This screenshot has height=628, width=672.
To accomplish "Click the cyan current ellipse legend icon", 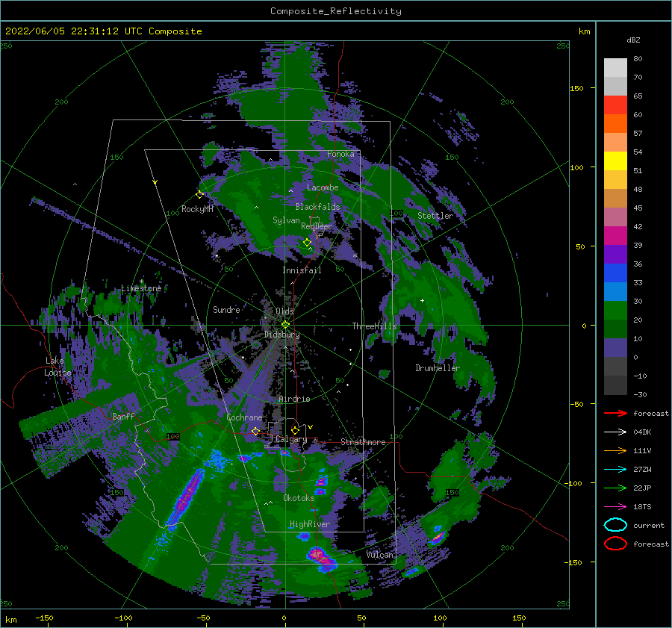I will click(x=615, y=525).
